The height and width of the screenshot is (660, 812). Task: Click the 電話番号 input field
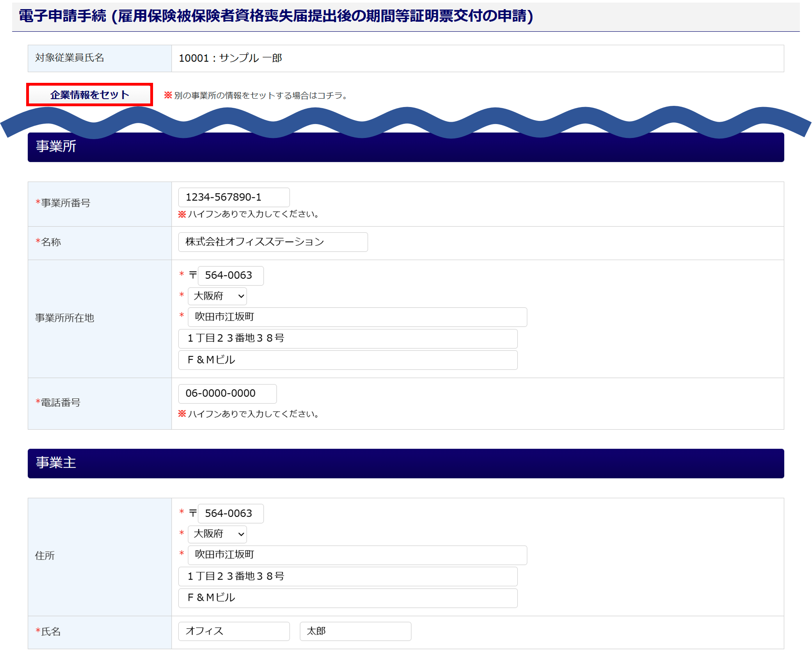click(x=227, y=393)
